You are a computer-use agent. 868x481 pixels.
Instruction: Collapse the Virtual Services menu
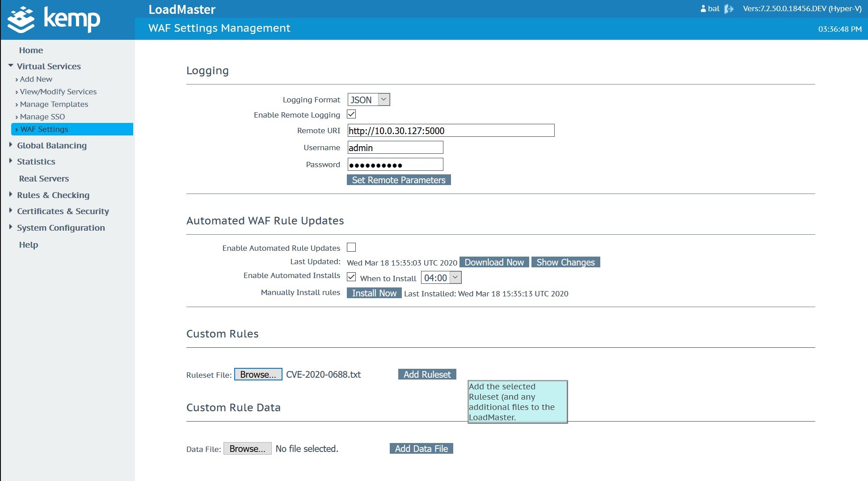pos(11,66)
